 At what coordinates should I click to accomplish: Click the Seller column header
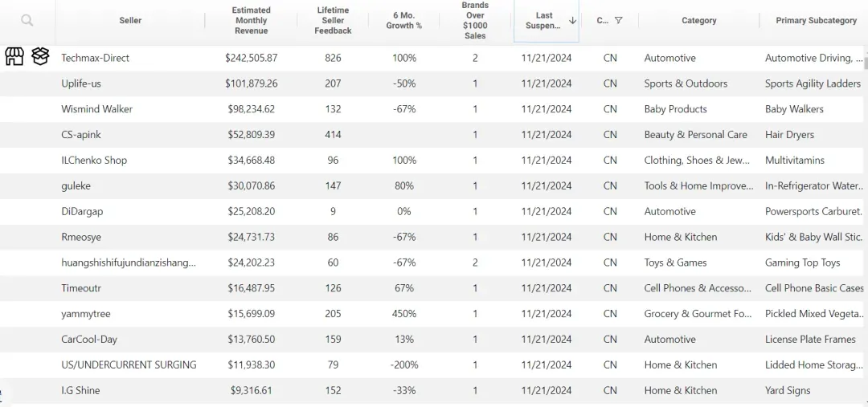130,20
